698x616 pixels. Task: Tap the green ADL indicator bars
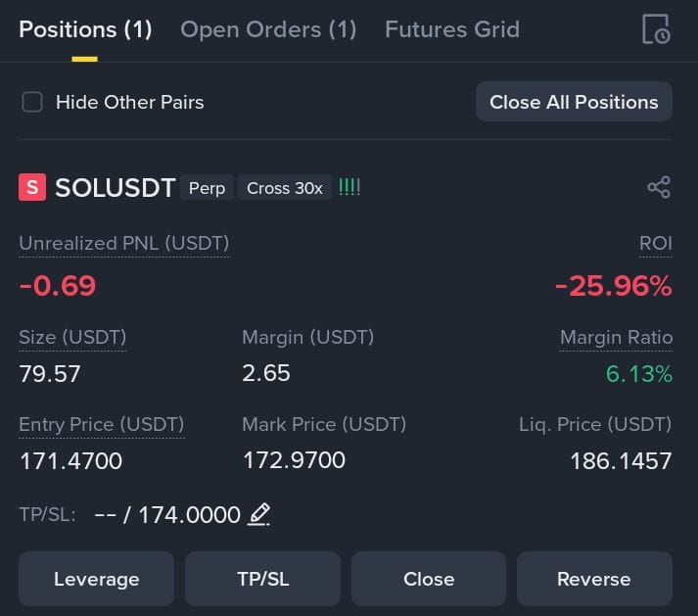(349, 187)
